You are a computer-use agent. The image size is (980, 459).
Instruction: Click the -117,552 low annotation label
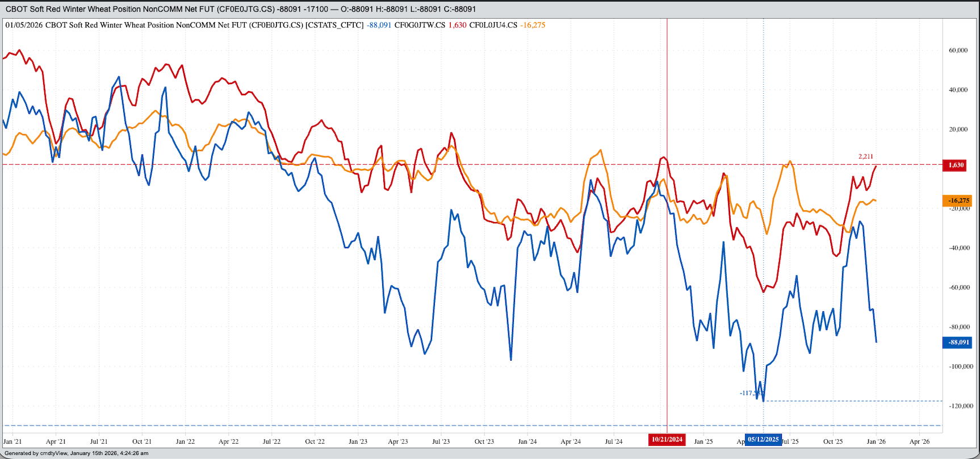751,393
